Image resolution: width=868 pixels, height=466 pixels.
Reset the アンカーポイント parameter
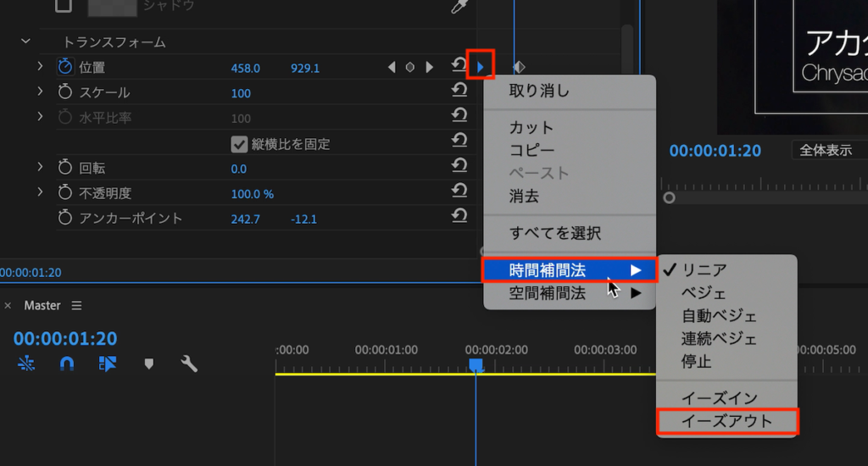[x=459, y=216]
